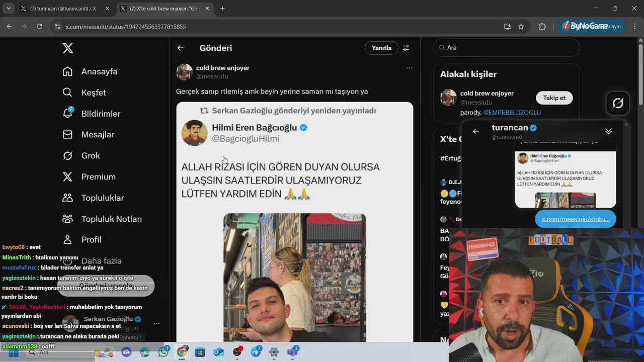The image size is (644, 362).
Task: Click the Alakalı kişiler heading
Action: 468,74
